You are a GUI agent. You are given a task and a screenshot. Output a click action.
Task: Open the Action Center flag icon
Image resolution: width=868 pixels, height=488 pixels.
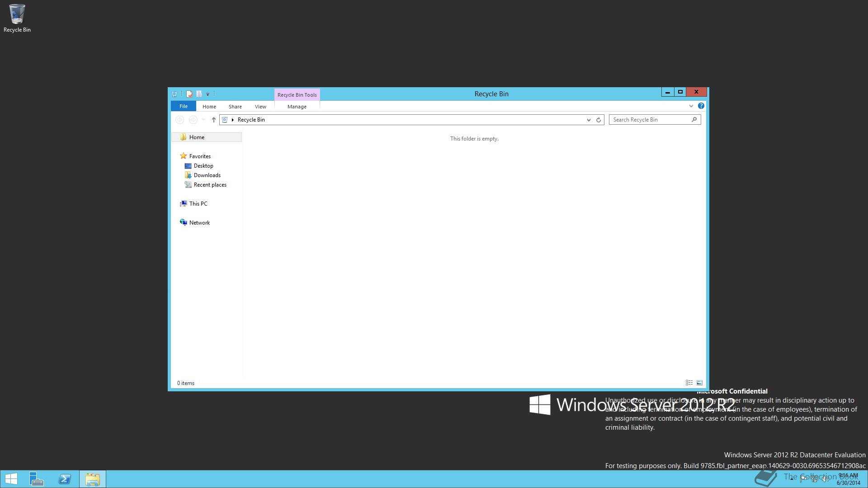point(803,479)
